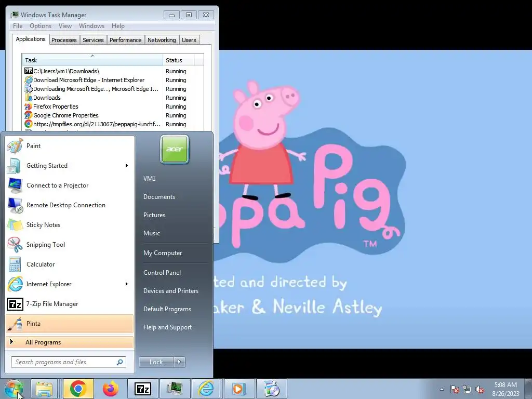Launch Connect to a Projector
This screenshot has width=532, height=399.
click(x=70, y=185)
